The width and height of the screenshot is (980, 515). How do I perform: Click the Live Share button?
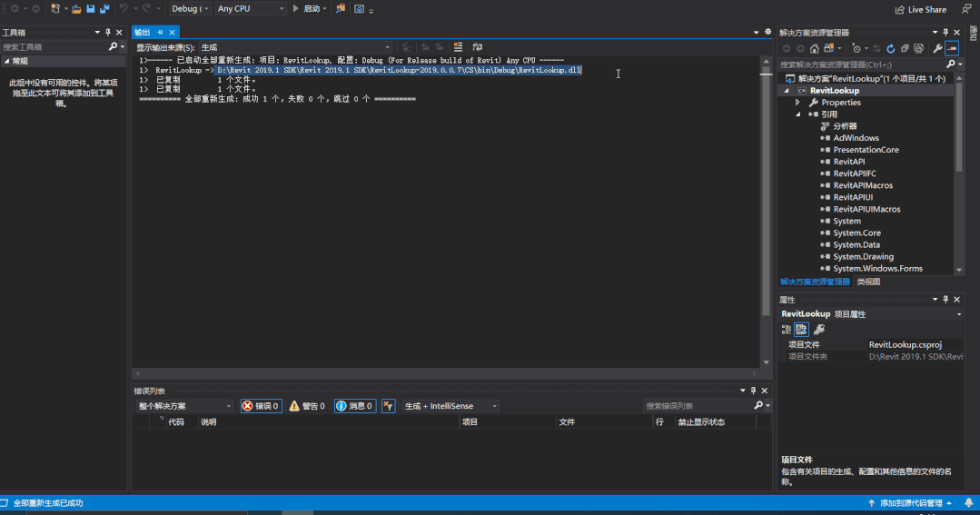coord(919,9)
